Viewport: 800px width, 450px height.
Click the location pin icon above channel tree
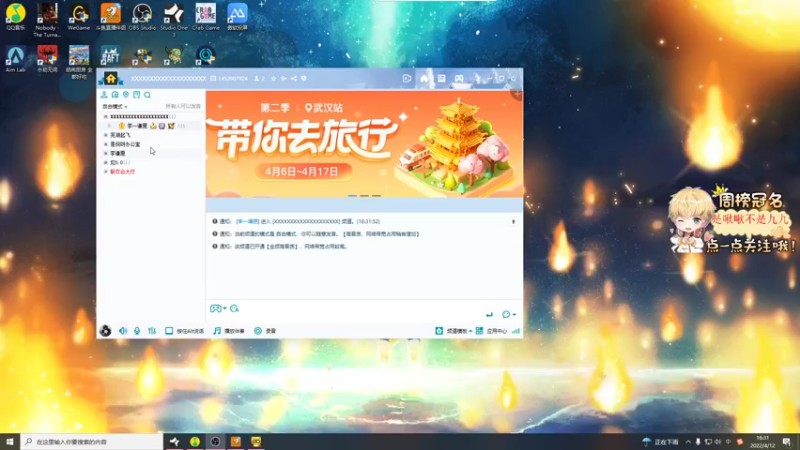pos(126,95)
